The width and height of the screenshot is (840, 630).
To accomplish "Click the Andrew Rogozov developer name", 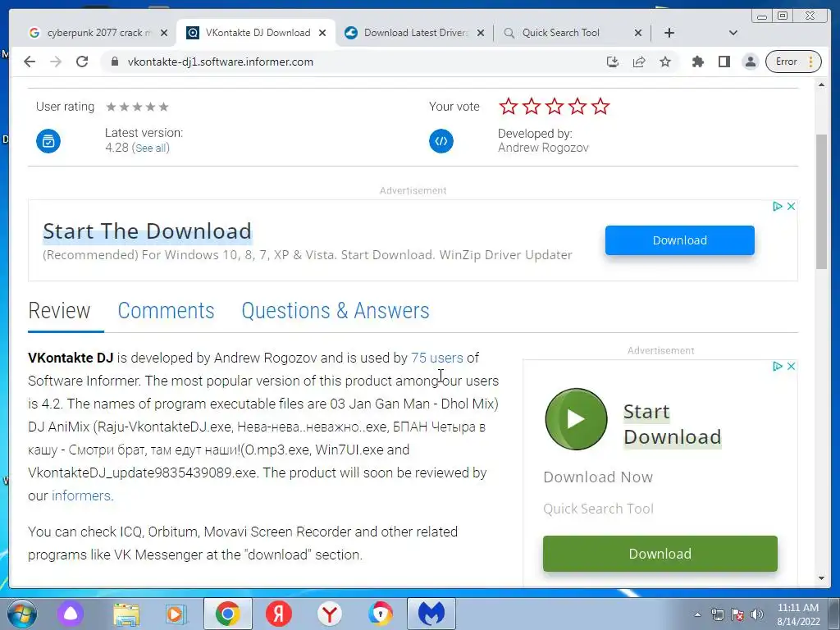I will pos(543,148).
